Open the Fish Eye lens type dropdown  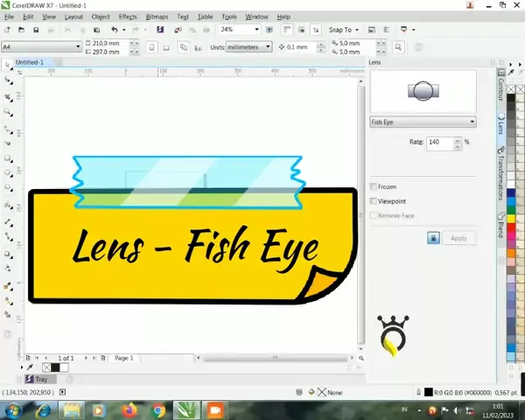423,122
